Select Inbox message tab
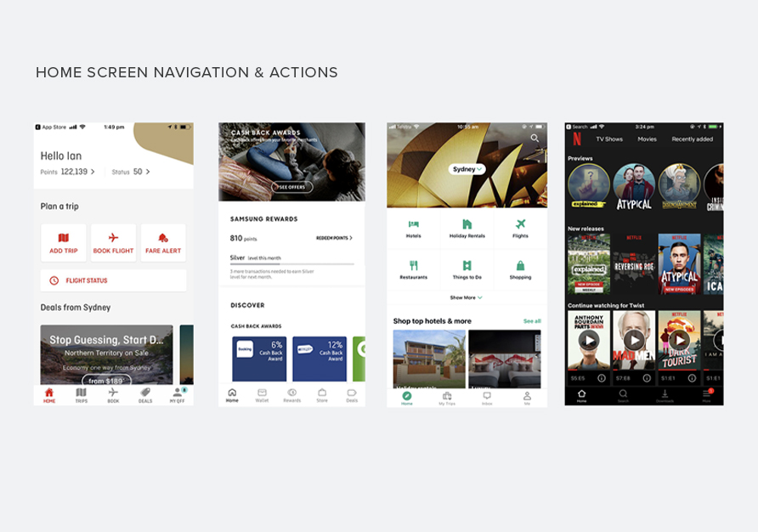Viewport: 758px width, 532px height. pyautogui.click(x=487, y=398)
